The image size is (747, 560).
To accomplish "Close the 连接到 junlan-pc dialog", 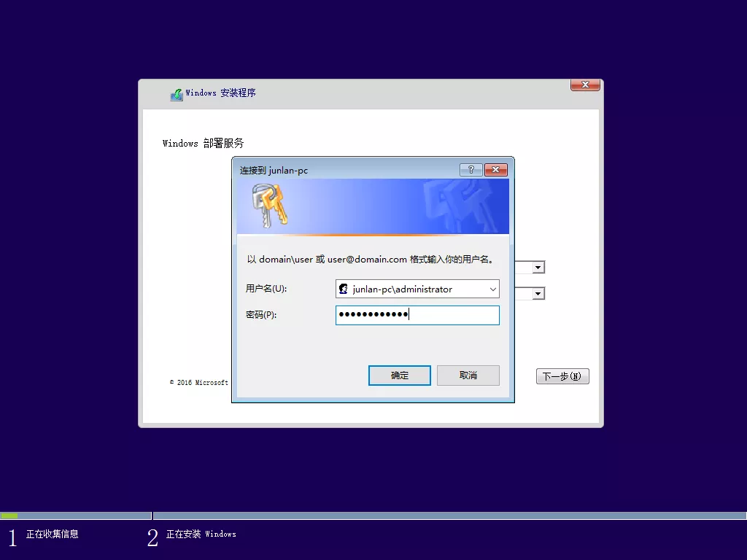I will (495, 170).
